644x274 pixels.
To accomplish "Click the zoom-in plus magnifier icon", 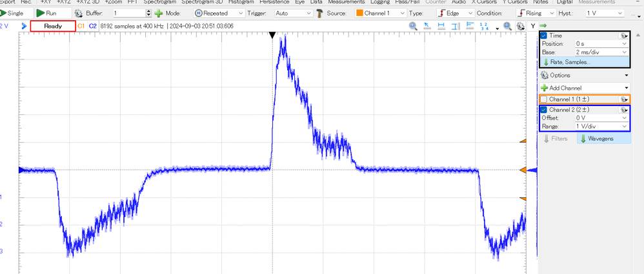I will [x=508, y=26].
